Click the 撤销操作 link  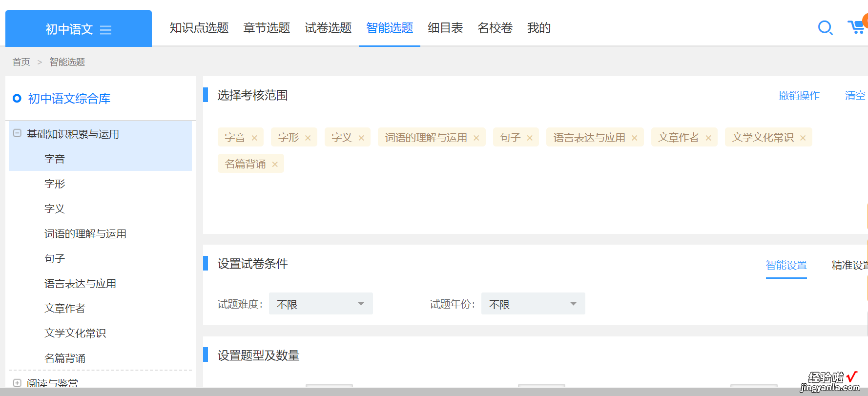[799, 96]
